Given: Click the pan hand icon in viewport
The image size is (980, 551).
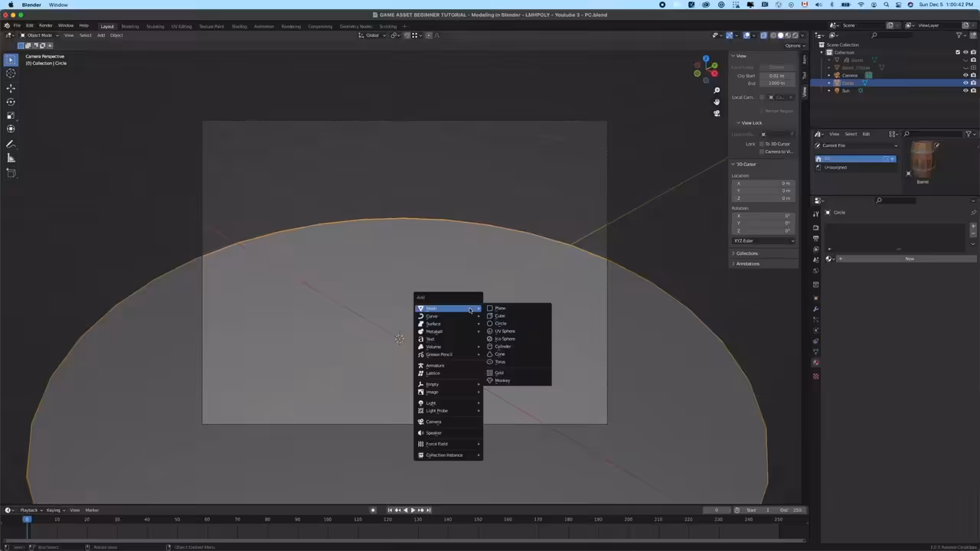Looking at the screenshot, I should point(717,102).
